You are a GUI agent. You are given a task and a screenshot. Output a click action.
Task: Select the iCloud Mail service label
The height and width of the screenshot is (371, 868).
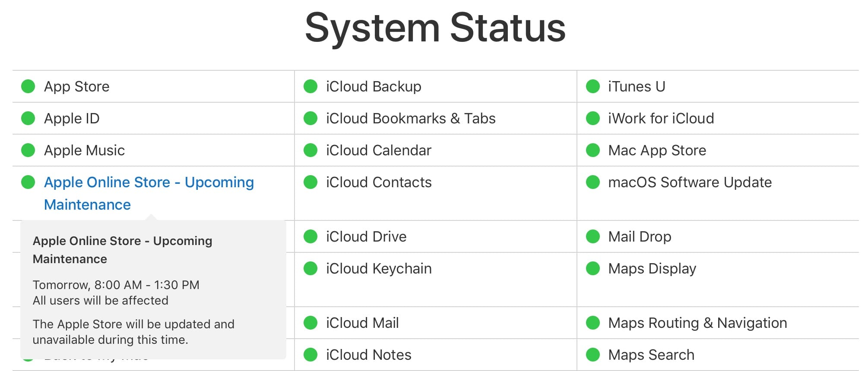362,323
